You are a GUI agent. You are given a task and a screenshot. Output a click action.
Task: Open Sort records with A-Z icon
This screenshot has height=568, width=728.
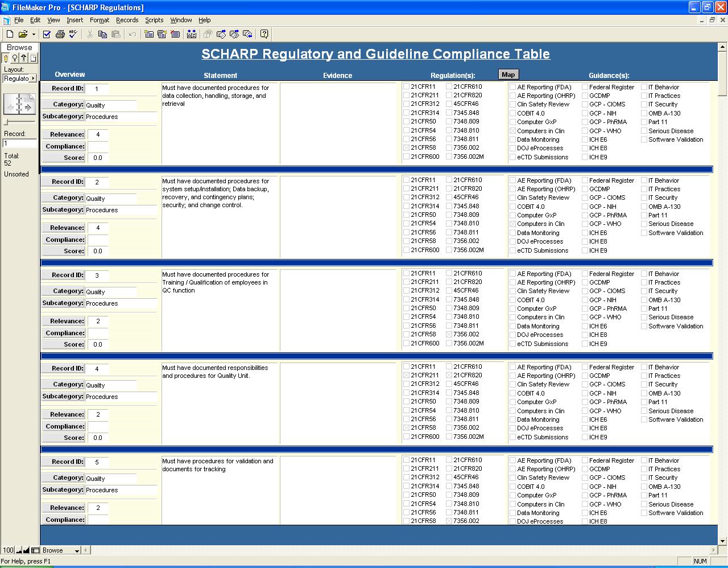192,34
